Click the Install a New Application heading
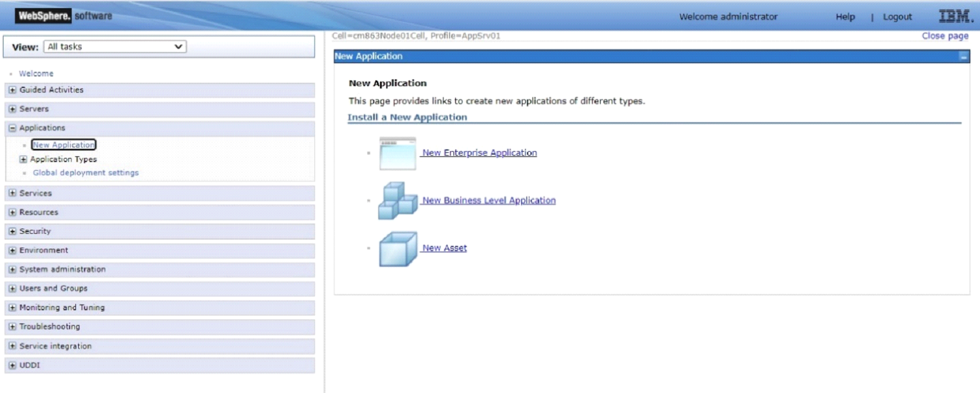 click(x=408, y=117)
